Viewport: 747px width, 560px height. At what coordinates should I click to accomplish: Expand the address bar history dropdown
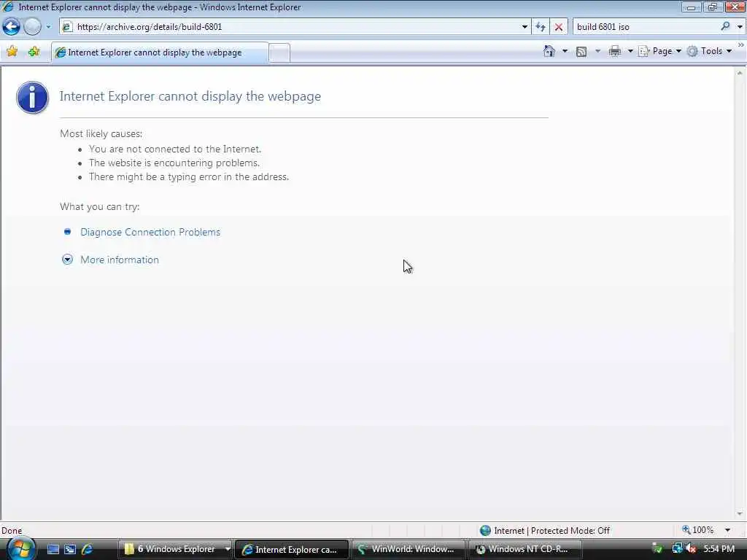coord(525,27)
